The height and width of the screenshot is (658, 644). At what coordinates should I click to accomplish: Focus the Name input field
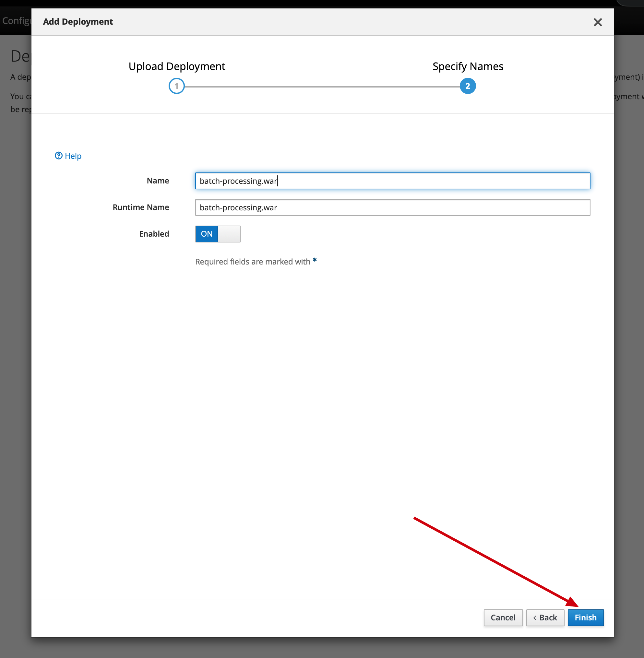coord(392,181)
